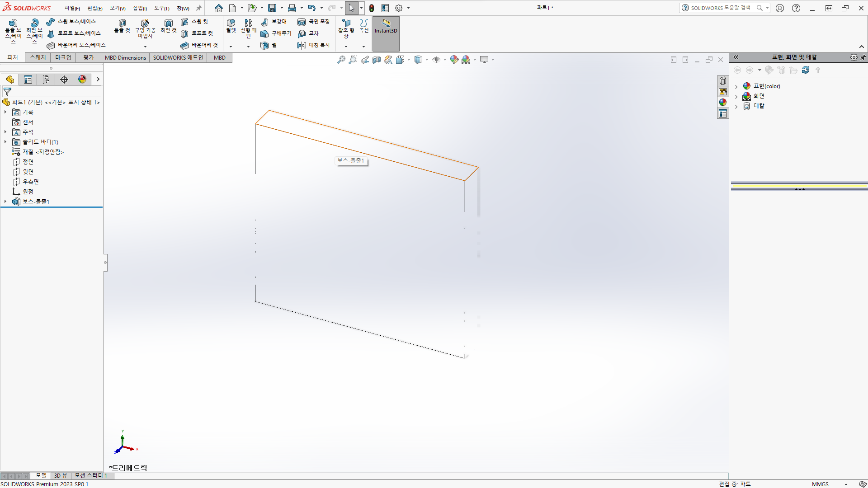This screenshot has width=868, height=488.
Task: Open the FeatureManager design tree tab
Action: [10, 80]
